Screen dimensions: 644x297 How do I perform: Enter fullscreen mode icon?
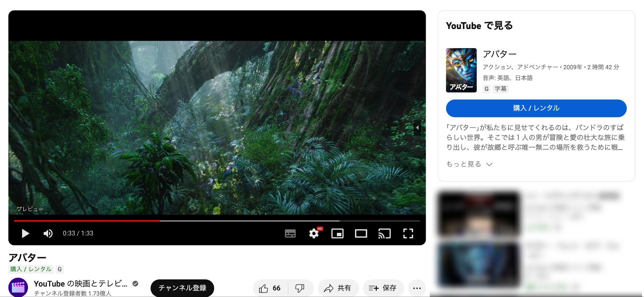click(408, 233)
